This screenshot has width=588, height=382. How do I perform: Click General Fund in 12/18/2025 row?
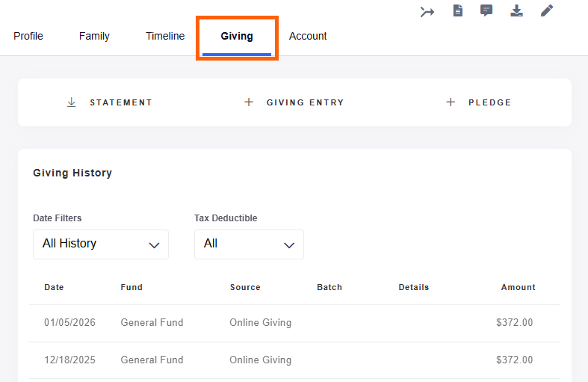[152, 360]
